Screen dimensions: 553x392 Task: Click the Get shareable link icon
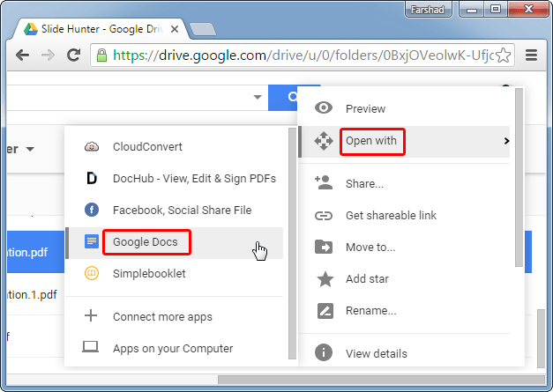[324, 216]
